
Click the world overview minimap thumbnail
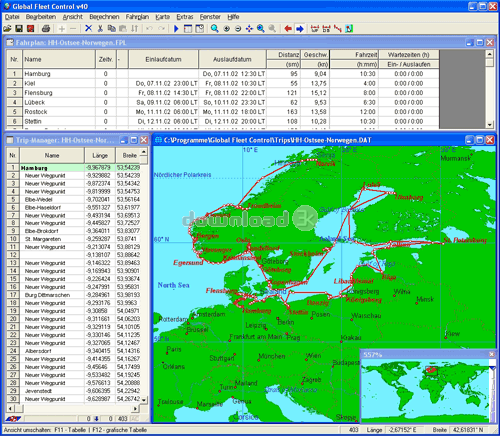point(426,390)
